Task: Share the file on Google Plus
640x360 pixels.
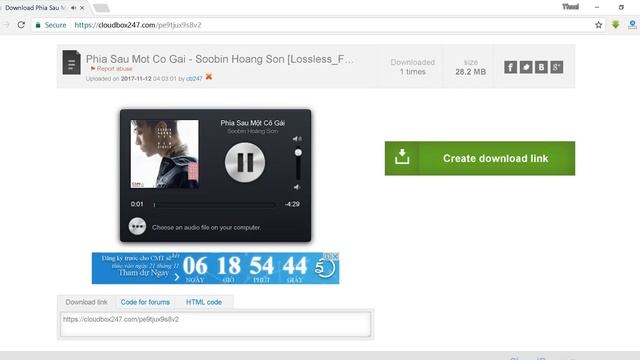Action: [x=557, y=67]
